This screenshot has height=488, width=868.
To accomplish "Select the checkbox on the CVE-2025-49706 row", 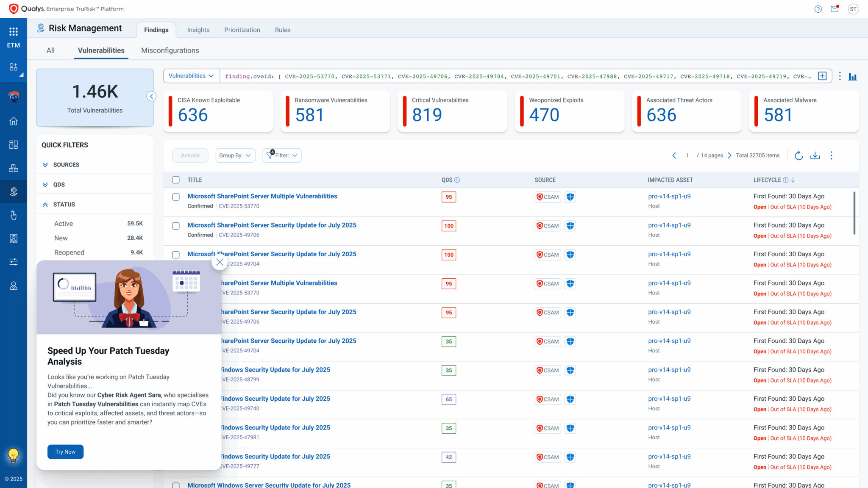I will pyautogui.click(x=176, y=226).
